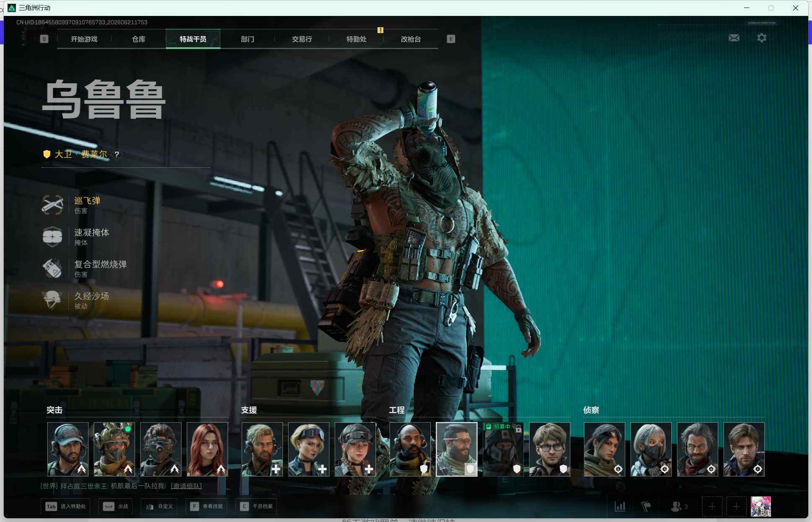
Task: Click the 支援 class heading
Action: click(x=249, y=410)
